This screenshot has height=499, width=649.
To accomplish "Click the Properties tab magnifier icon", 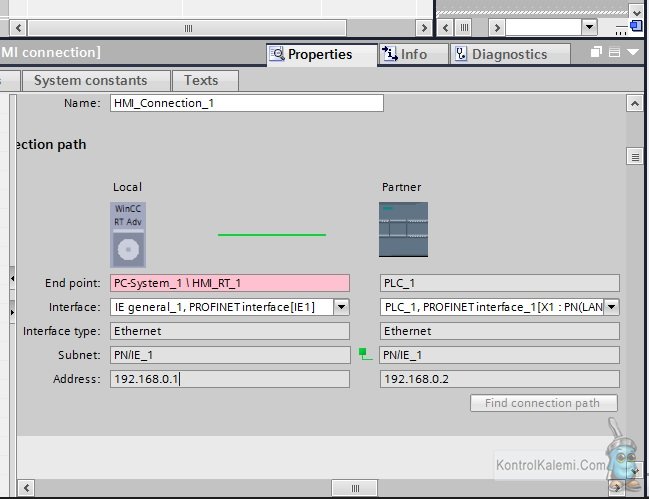I will pos(277,54).
